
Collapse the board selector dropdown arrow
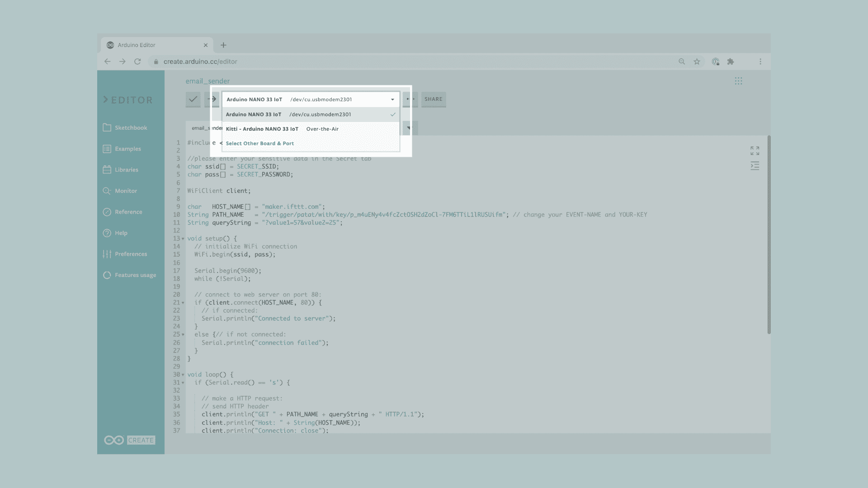(392, 99)
